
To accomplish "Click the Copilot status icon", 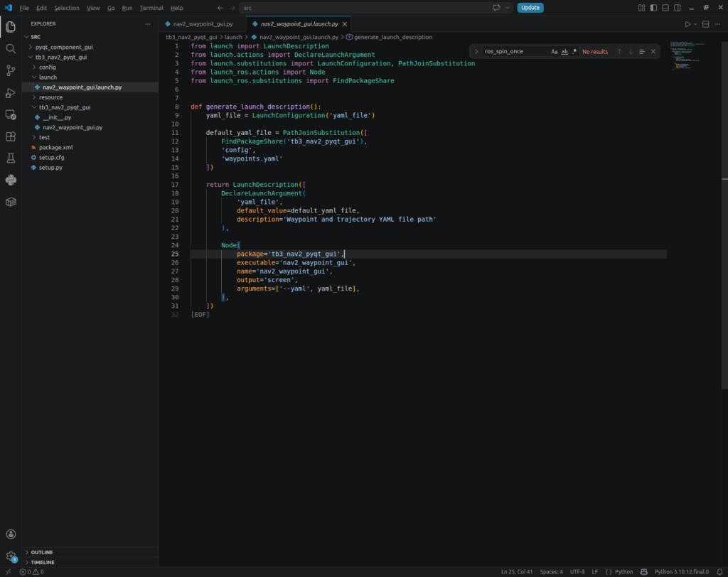I will 644,572.
